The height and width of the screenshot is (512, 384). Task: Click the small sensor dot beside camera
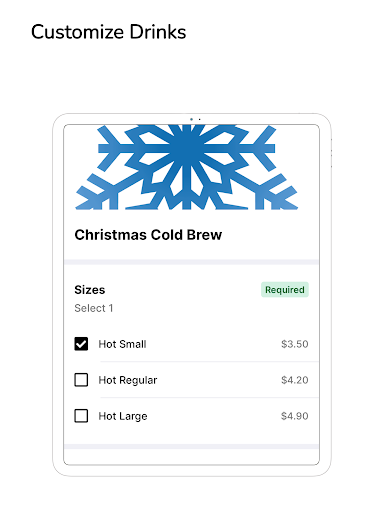pyautogui.click(x=199, y=119)
